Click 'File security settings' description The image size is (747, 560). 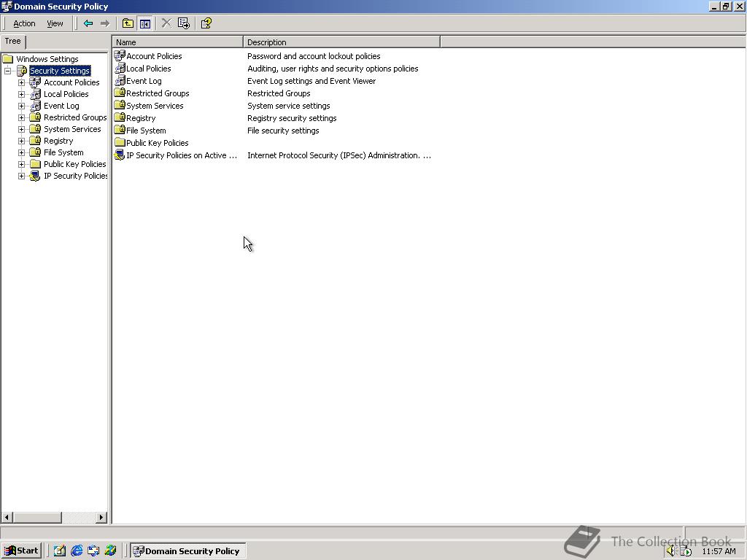283,131
